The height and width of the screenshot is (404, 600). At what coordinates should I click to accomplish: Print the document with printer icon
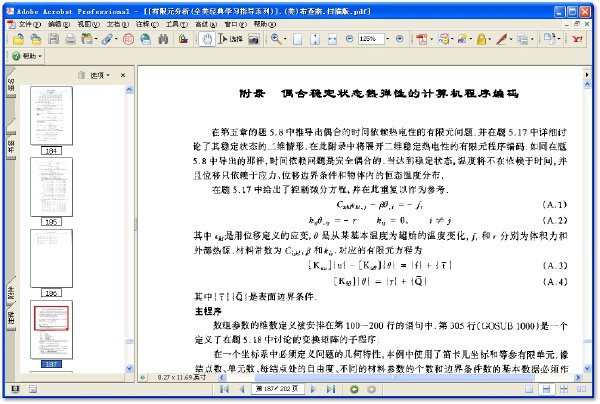(70, 39)
